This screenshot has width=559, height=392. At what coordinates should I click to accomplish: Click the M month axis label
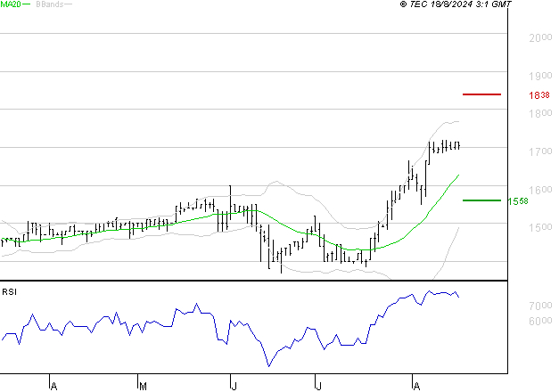tap(143, 387)
